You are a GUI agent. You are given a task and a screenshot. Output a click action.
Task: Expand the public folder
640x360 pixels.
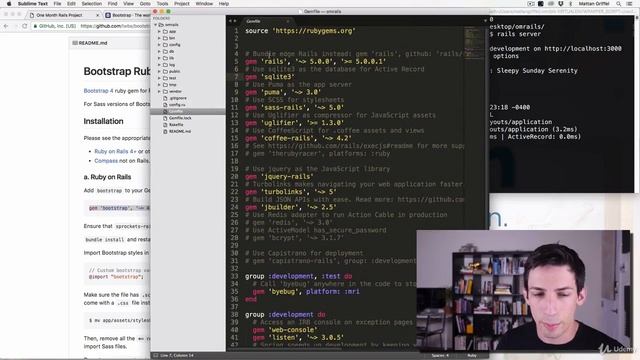coord(159,71)
